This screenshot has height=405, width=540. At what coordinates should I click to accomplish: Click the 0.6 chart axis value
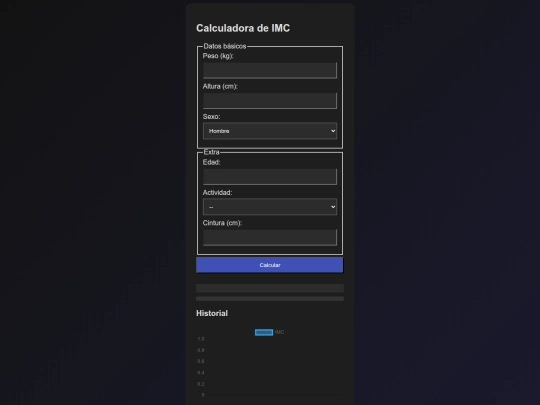(201, 361)
